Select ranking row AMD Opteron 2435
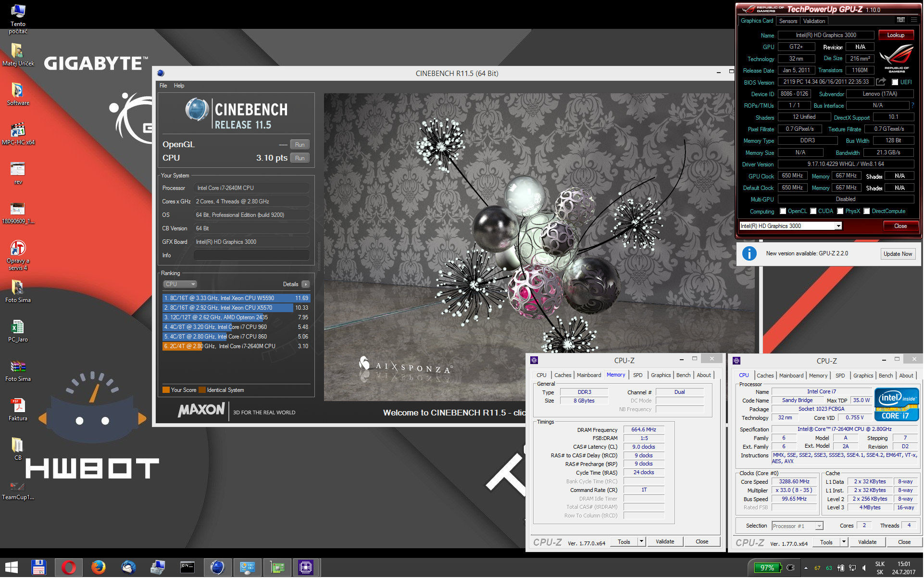The height and width of the screenshot is (579, 924). 236,317
